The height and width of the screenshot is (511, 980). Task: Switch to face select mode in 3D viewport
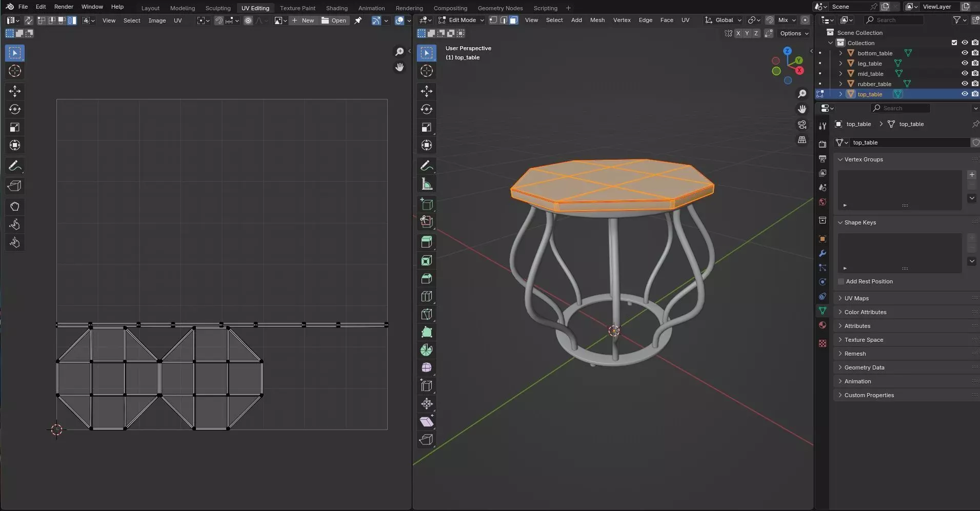pos(513,20)
